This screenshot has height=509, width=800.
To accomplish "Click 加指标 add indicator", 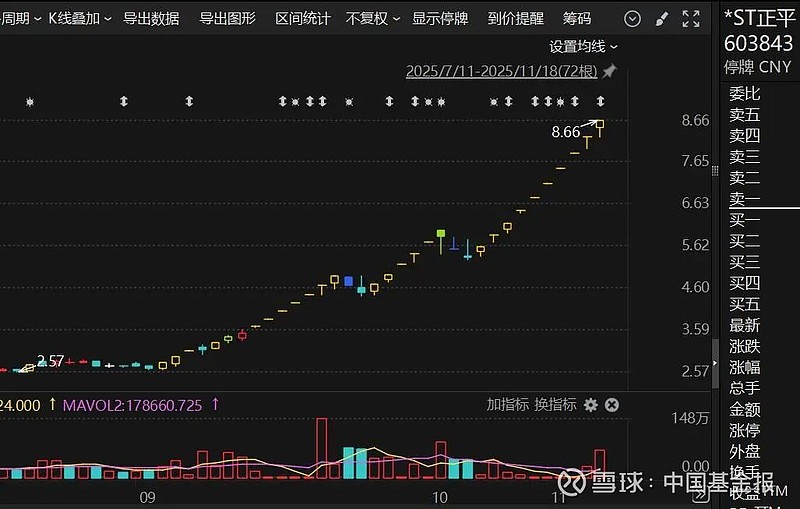I will point(508,405).
